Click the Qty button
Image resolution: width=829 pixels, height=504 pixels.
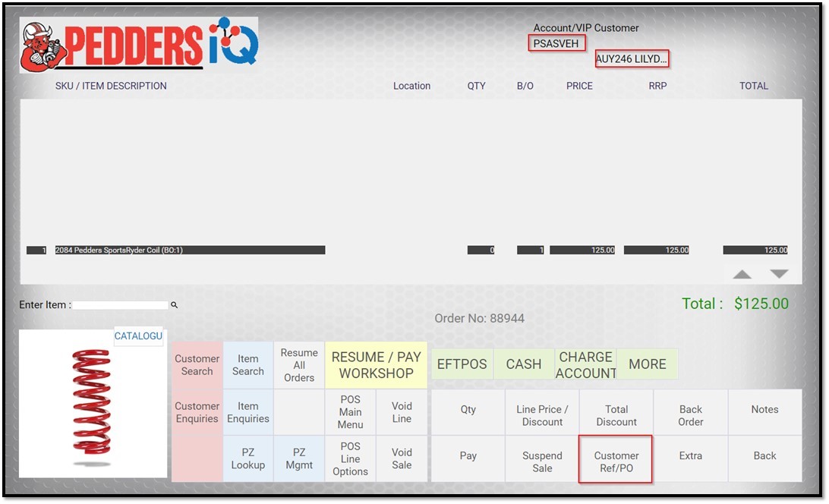(468, 412)
